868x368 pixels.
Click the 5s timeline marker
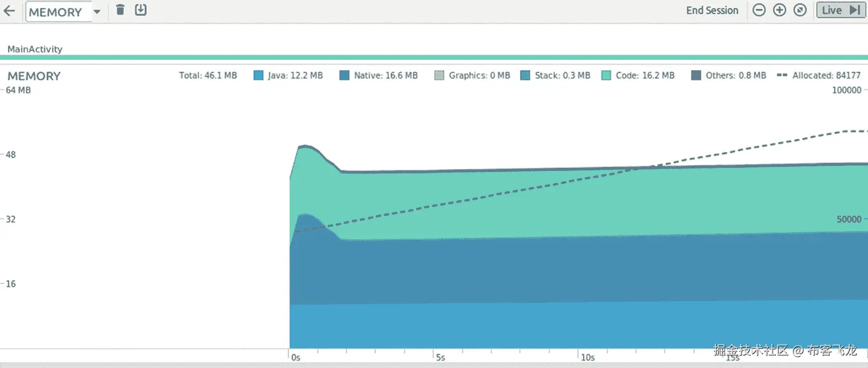coord(440,357)
